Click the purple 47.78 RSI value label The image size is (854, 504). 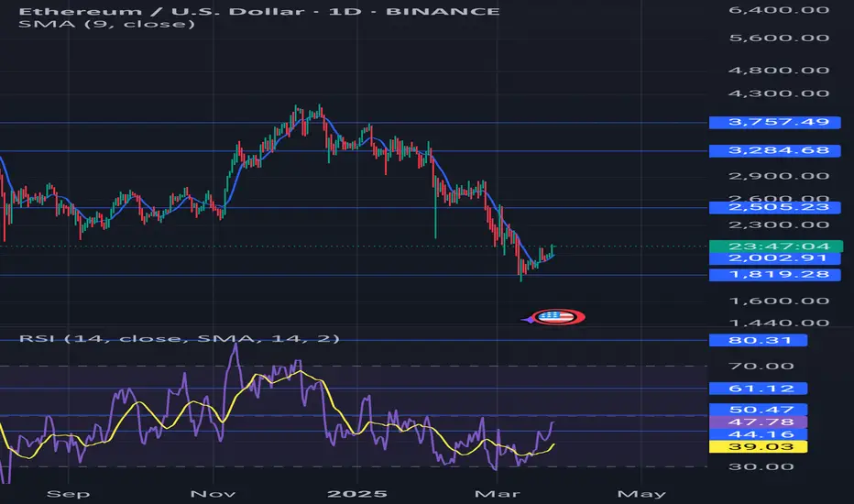[x=758, y=422]
